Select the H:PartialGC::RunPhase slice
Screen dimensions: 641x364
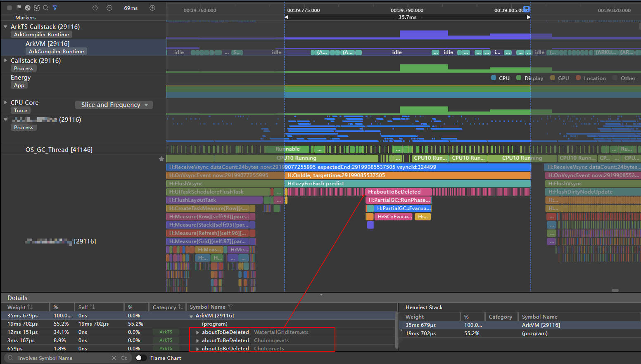coord(399,200)
